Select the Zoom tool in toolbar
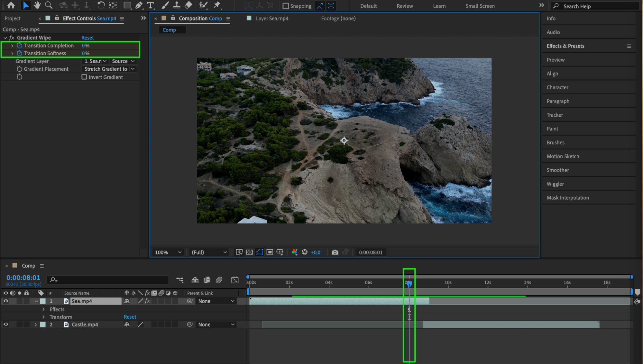Image resolution: width=643 pixels, height=364 pixels. click(x=49, y=5)
